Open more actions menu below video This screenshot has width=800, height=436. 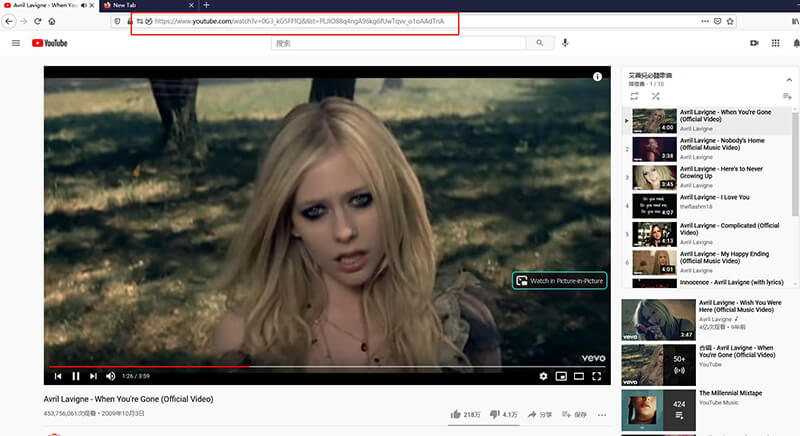602,415
